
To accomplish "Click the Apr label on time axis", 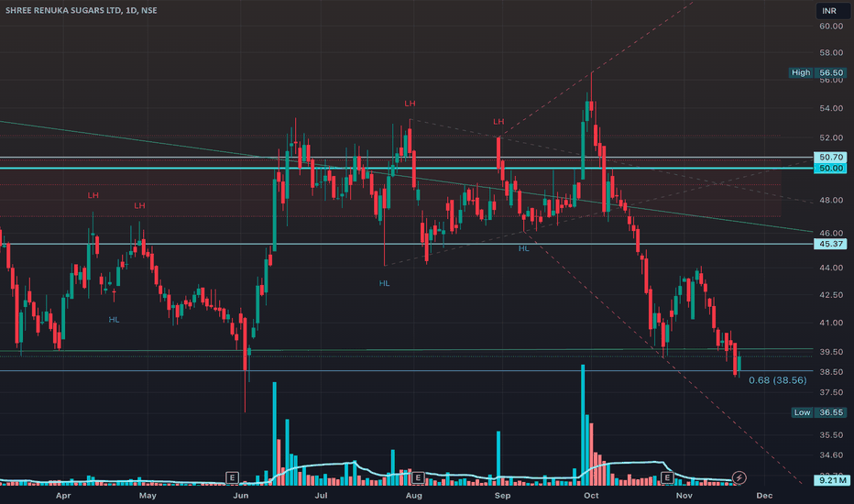I will [63, 495].
